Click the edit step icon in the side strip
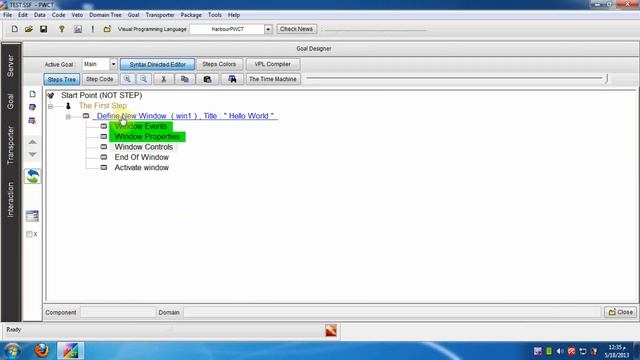640x360 pixels. tap(32, 107)
